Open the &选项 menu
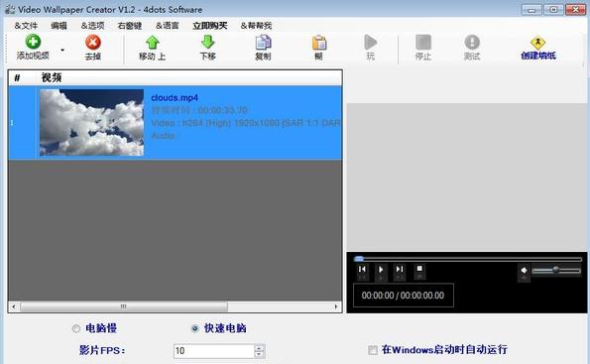 (x=92, y=26)
